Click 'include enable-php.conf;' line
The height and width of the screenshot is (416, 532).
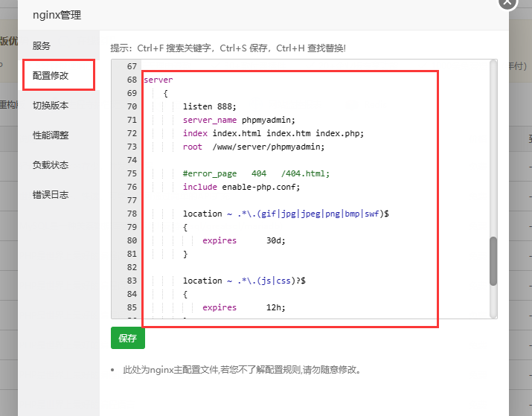coord(241,187)
